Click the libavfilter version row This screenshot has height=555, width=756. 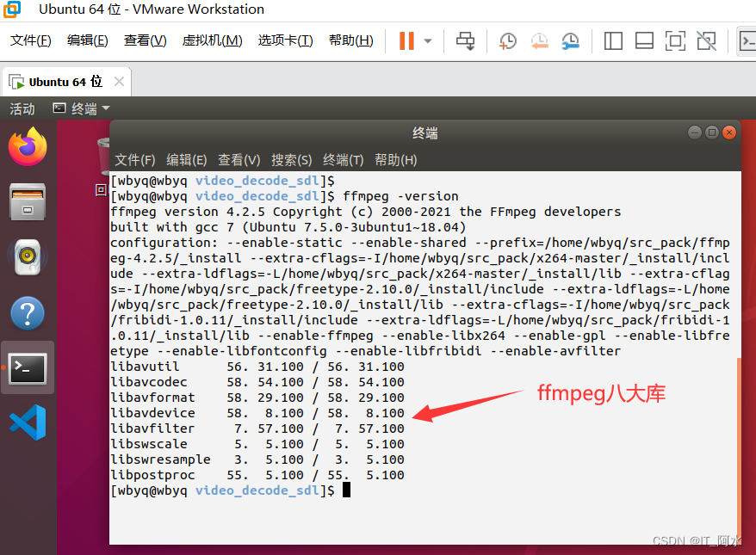257,429
